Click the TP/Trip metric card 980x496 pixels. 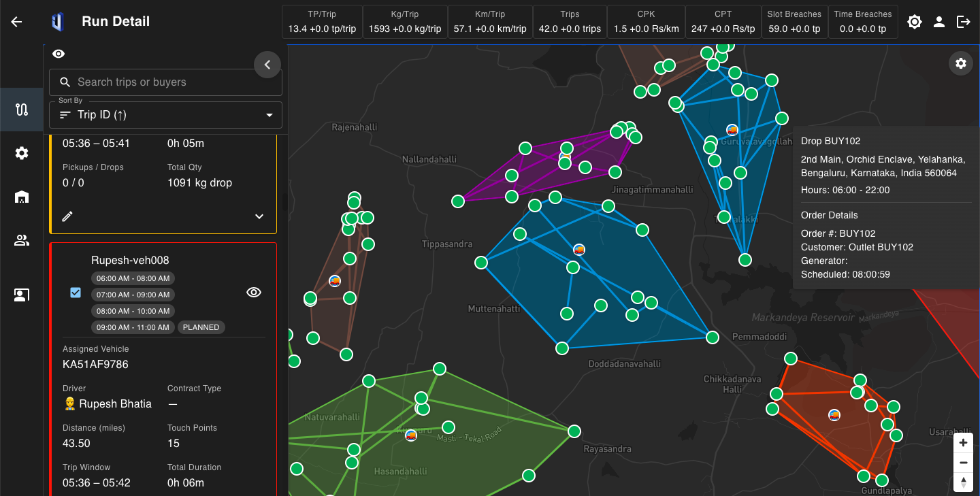(x=322, y=22)
